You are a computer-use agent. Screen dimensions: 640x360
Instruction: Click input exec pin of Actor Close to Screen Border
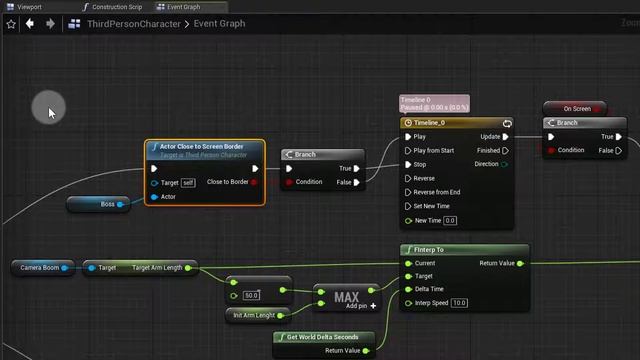point(154,168)
